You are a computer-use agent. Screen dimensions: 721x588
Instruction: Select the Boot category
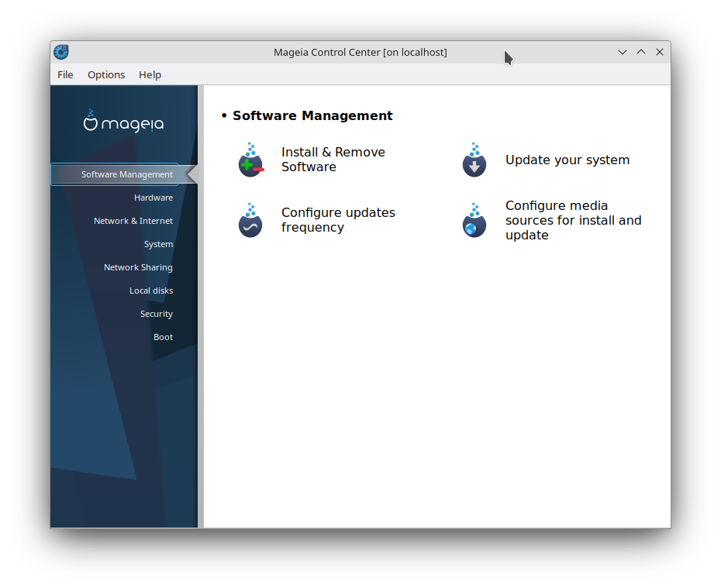(164, 337)
